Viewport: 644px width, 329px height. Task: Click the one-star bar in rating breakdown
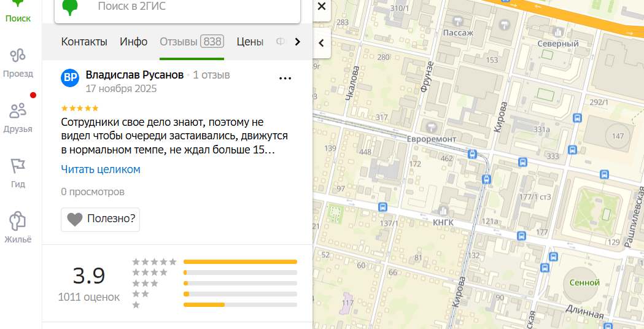tap(240, 305)
